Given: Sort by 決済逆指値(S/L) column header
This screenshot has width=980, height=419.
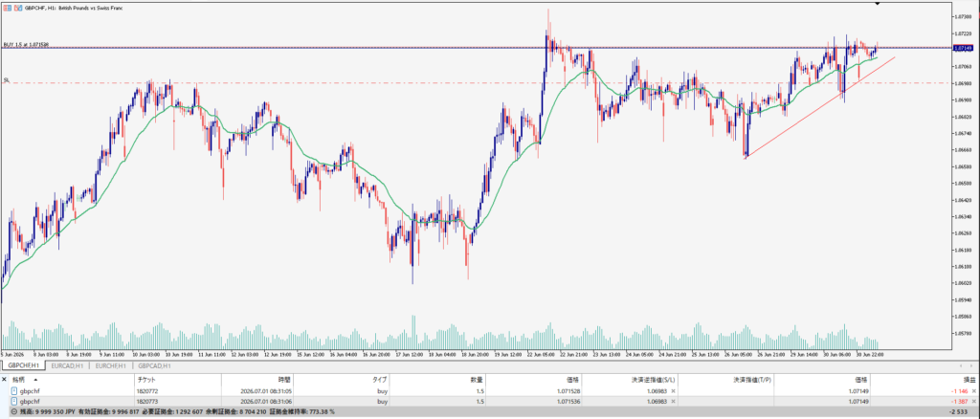Looking at the screenshot, I should (630, 379).
